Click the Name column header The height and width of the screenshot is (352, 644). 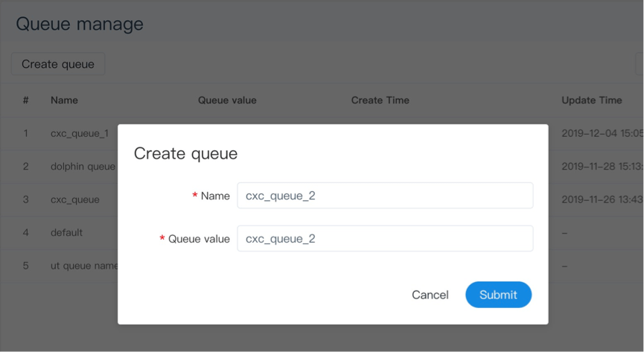pyautogui.click(x=64, y=100)
